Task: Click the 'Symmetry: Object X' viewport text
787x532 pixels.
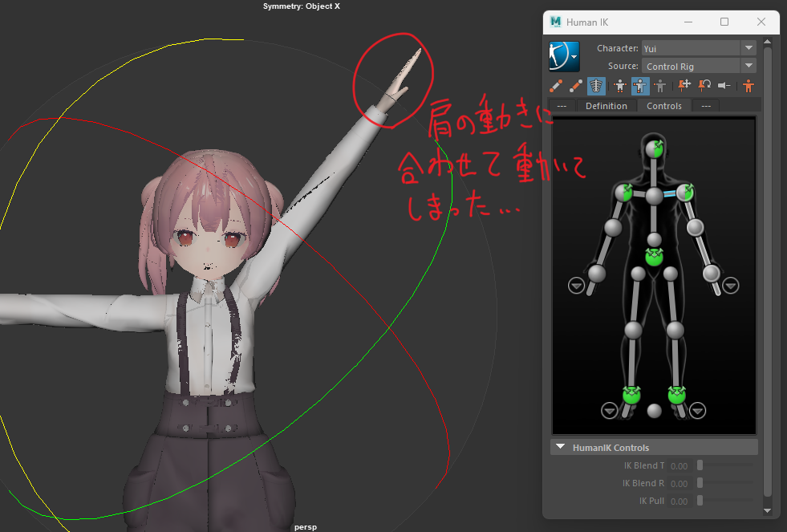Action: click(301, 6)
